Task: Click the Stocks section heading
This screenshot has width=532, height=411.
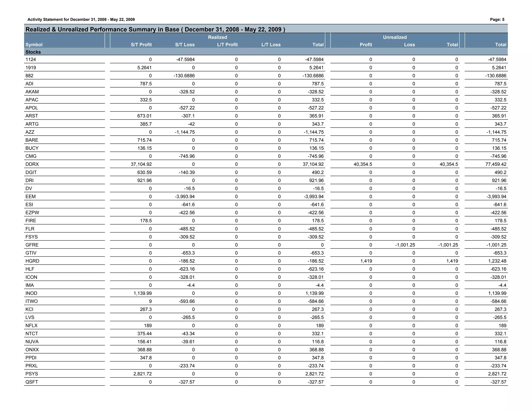Action: coord(33,52)
